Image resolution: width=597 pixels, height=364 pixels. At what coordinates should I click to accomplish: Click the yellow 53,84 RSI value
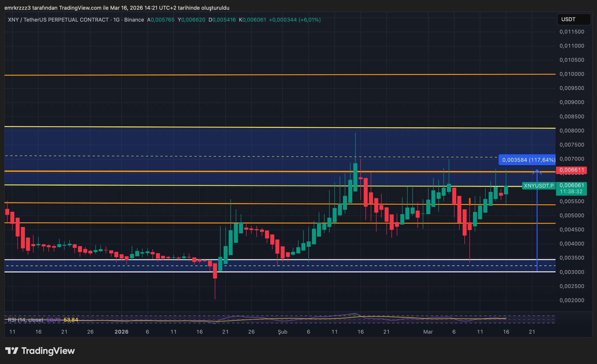[x=71, y=320]
